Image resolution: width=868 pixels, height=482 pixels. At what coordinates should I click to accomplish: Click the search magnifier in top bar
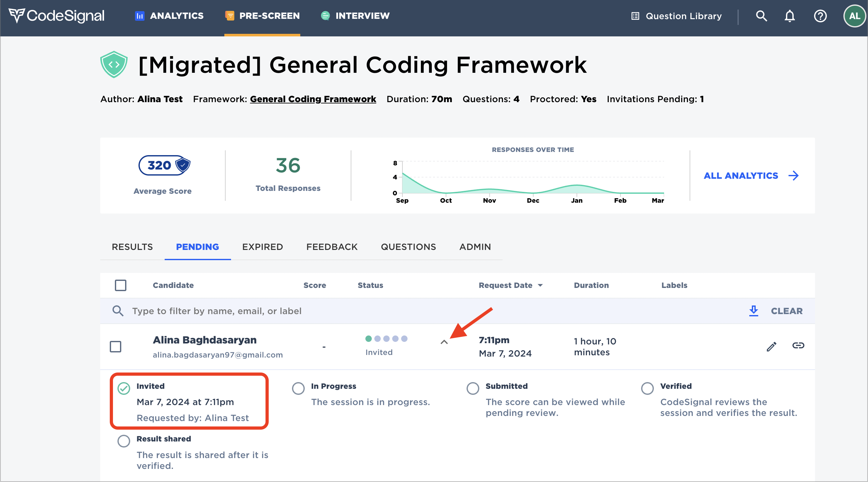tap(761, 16)
